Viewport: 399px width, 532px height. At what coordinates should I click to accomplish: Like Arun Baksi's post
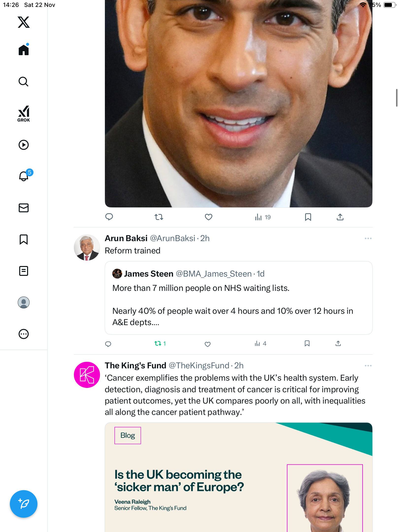click(x=208, y=344)
